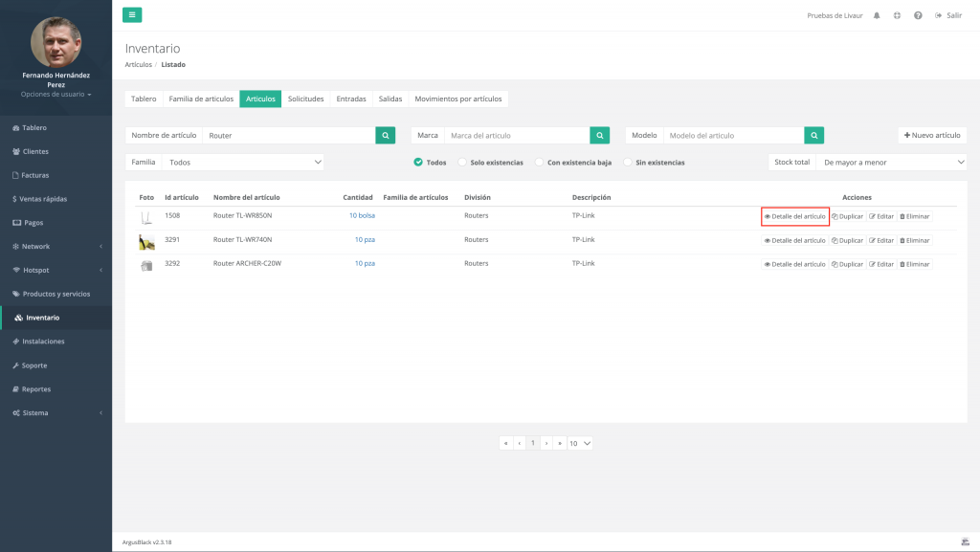Select the Artículos tab
The image size is (980, 552).
260,99
